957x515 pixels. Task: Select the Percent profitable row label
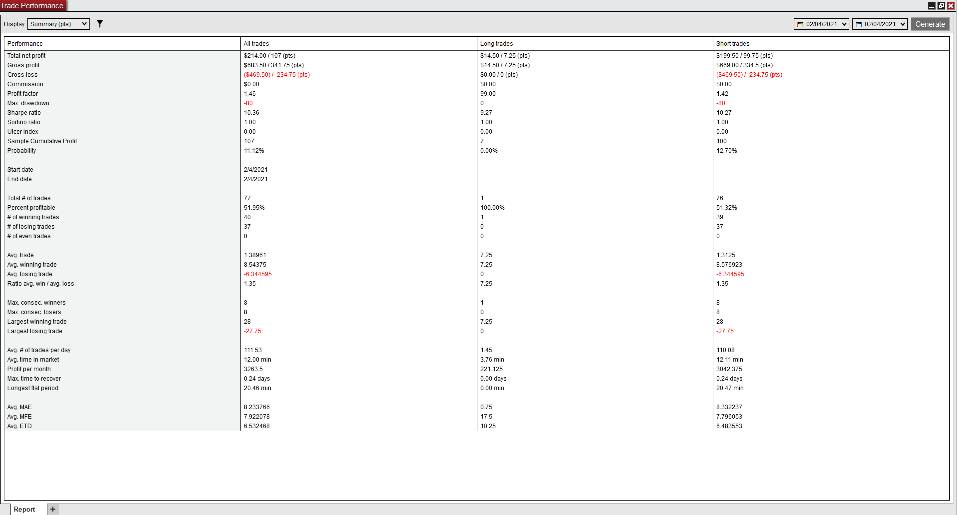tap(31, 207)
